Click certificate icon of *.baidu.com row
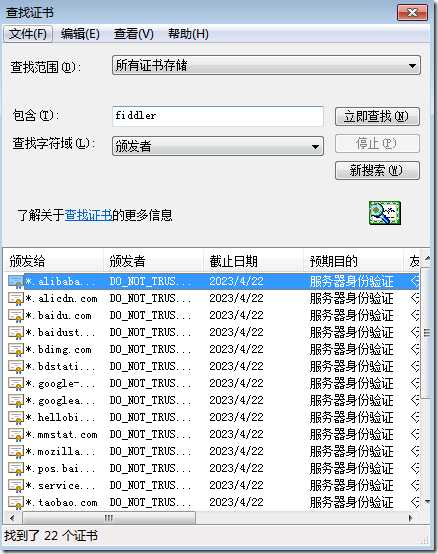This screenshot has width=438, height=554. (x=16, y=316)
